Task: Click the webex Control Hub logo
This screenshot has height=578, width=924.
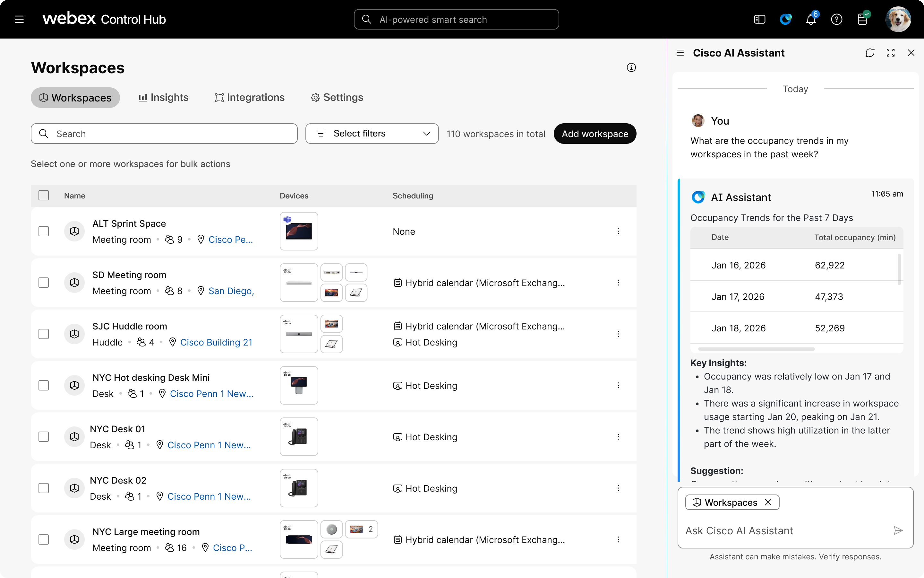Action: 104,19
